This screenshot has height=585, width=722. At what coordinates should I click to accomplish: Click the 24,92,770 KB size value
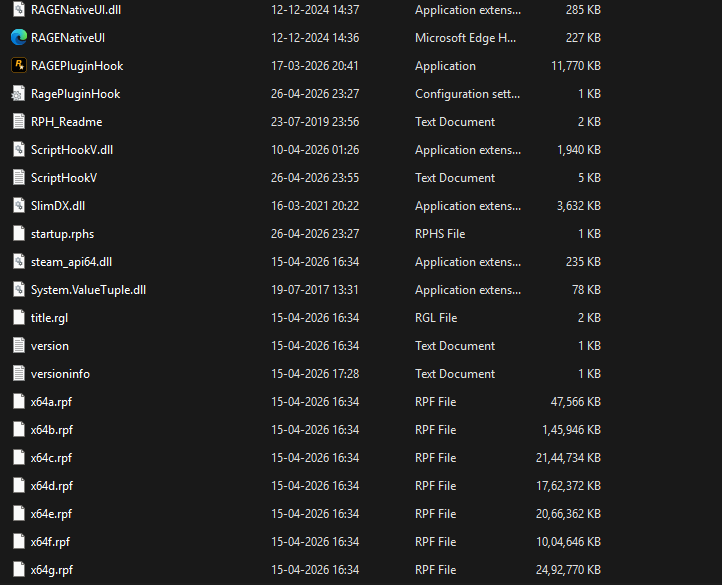coord(568,570)
